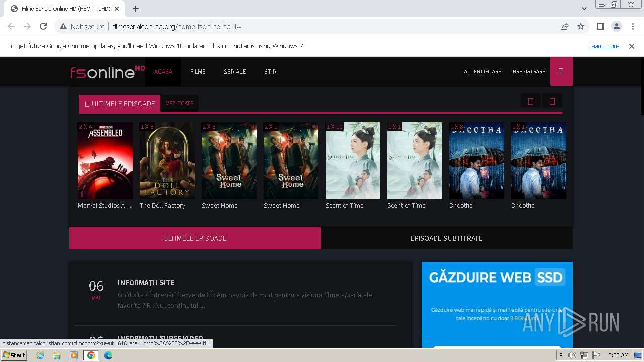The height and width of the screenshot is (362, 644).
Task: Open the Dhootha 1x1 poster
Action: click(538, 160)
